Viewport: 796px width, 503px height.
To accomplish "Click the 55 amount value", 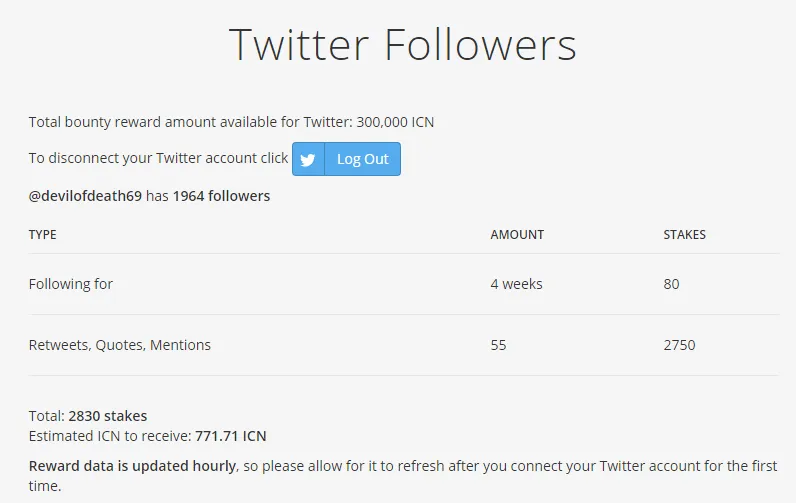I will [499, 345].
